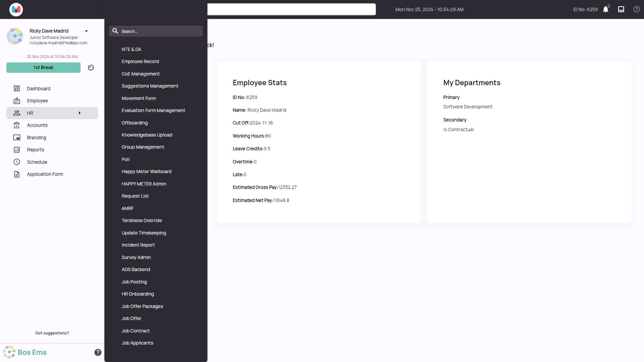
Task: Open HAPPY METER Admin
Action: [x=144, y=184]
